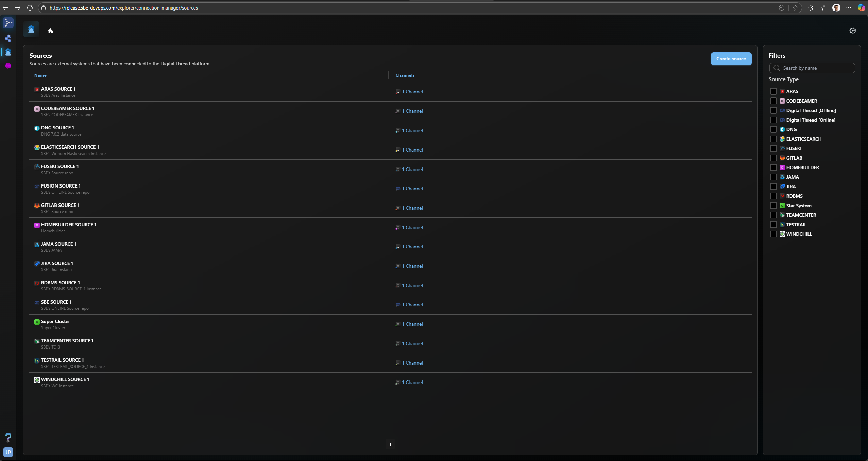
Task: Select page 1 in pagination
Action: tap(390, 444)
